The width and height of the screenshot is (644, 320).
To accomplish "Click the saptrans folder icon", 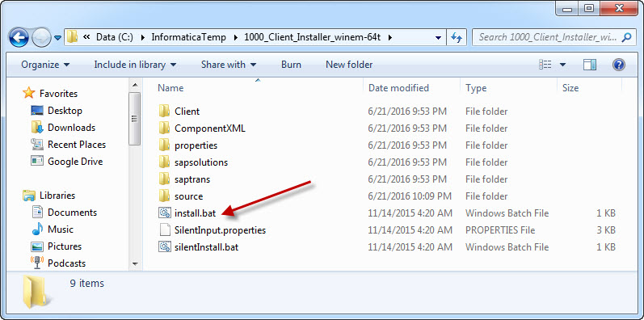I will coord(164,179).
